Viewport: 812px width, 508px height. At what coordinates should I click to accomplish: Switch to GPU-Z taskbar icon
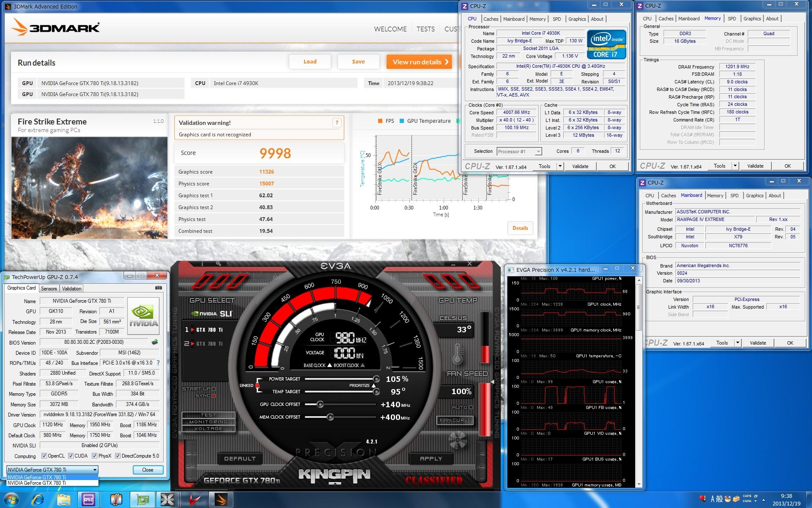coord(142,500)
